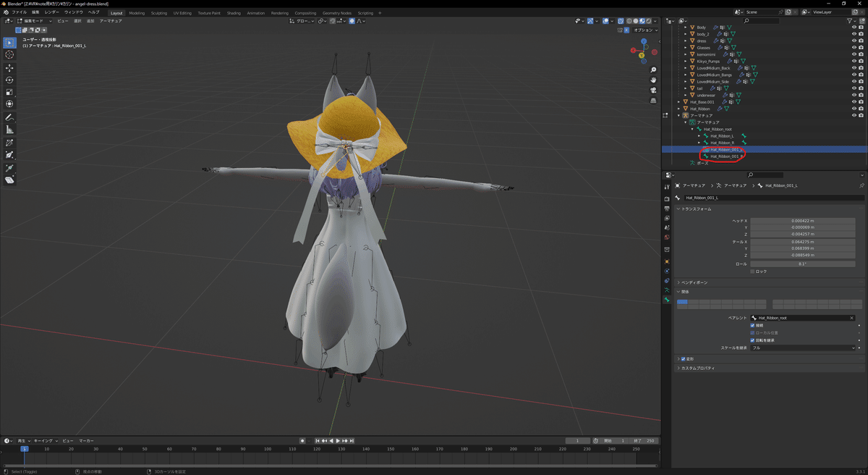Switch to the Texture Paint workspace tab
868x475 pixels.
click(x=209, y=13)
